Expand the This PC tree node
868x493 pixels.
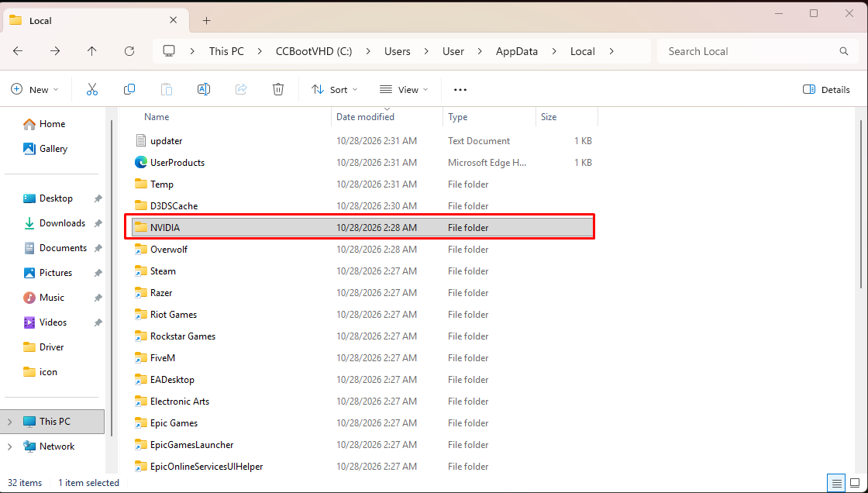[9, 422]
